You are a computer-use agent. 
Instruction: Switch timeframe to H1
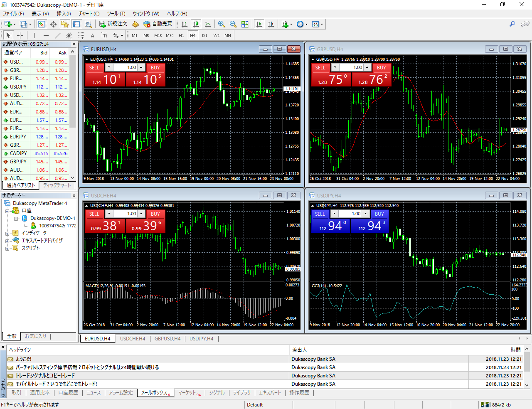pos(181,35)
